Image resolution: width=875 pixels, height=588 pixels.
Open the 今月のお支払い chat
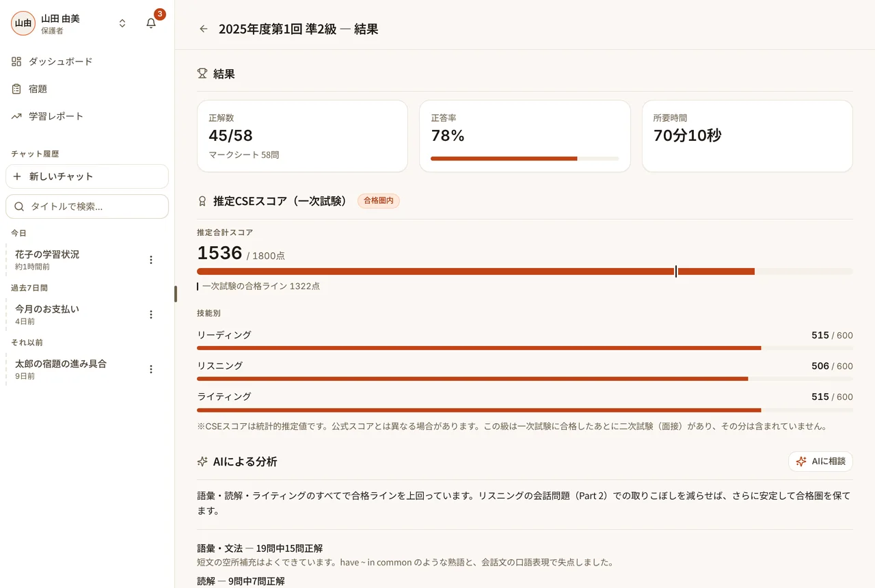tap(75, 315)
